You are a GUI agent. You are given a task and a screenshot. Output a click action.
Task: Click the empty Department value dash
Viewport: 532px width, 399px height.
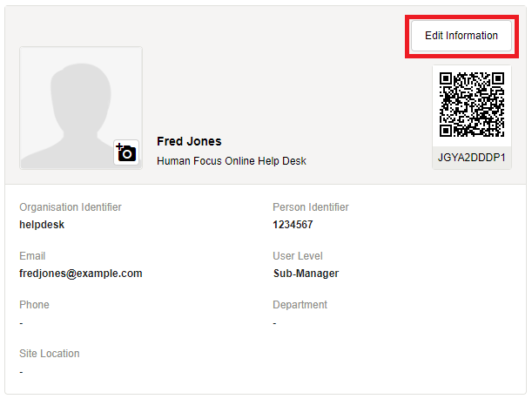tap(275, 323)
